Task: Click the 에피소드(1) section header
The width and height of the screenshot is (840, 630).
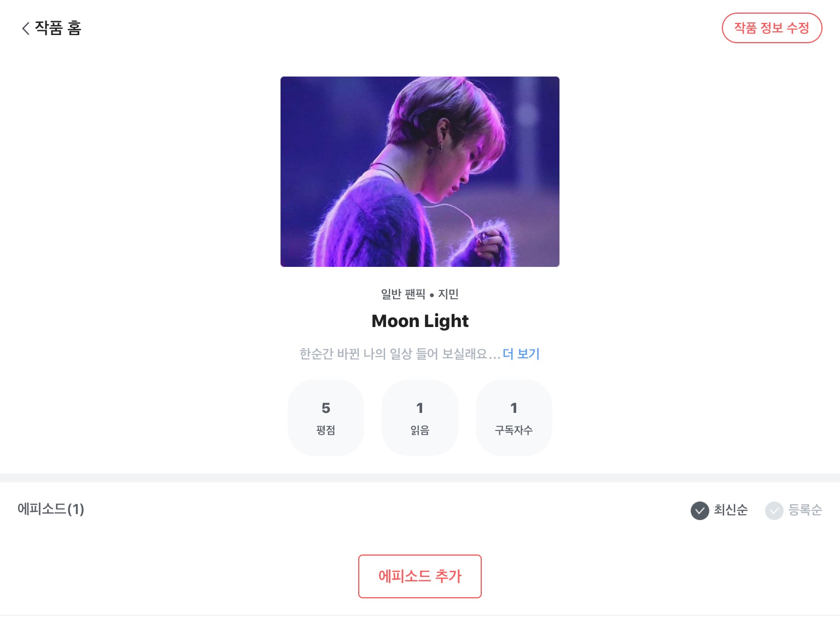Action: click(x=51, y=509)
